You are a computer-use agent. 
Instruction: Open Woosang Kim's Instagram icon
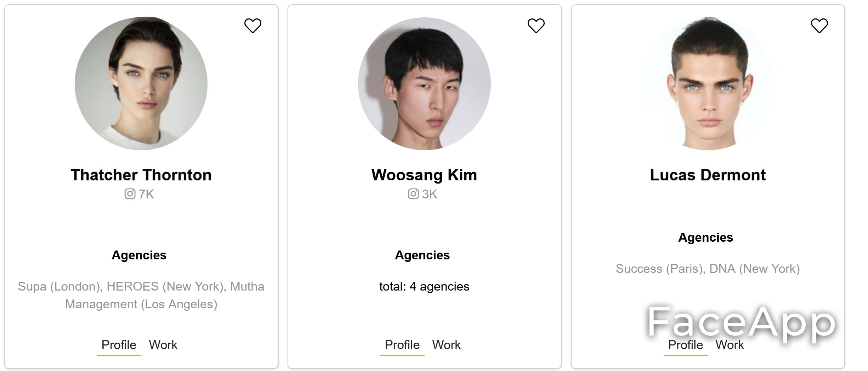(413, 194)
